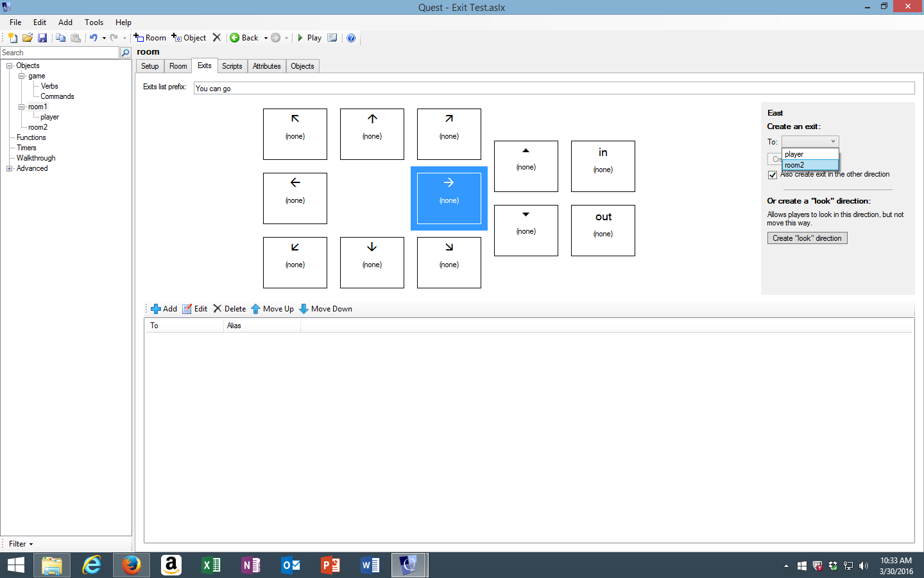Open the Help menu
The height and width of the screenshot is (578, 924).
123,22
